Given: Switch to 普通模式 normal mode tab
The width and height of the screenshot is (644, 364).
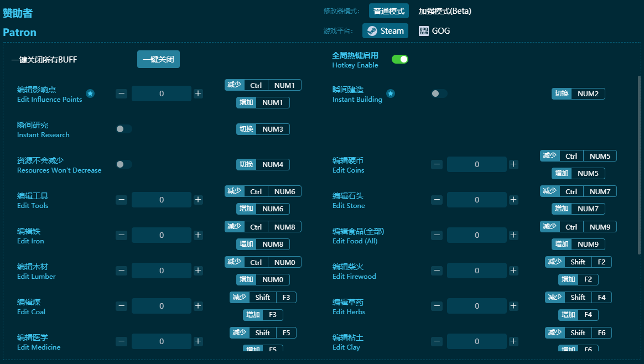Looking at the screenshot, I should click(x=388, y=11).
